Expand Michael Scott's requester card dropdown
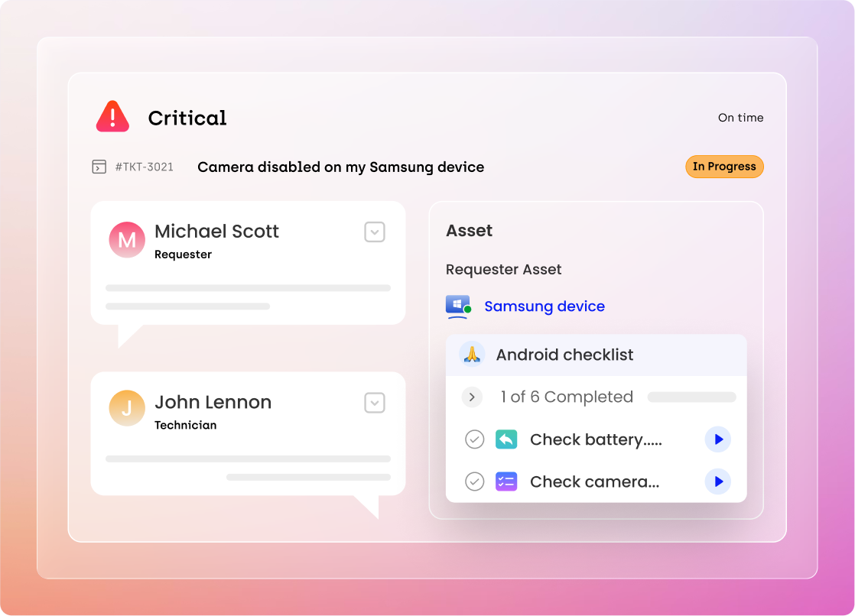The height and width of the screenshot is (616, 855). pyautogui.click(x=375, y=232)
